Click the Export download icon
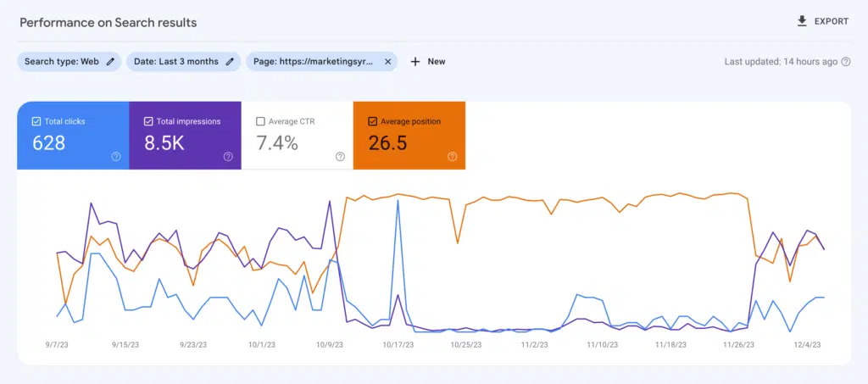 coord(802,21)
